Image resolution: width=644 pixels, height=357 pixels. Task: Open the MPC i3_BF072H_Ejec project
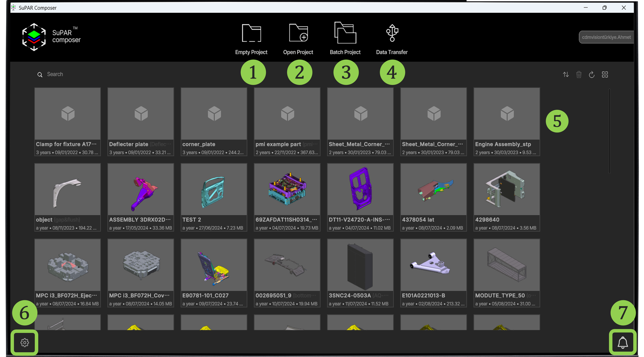(68, 273)
